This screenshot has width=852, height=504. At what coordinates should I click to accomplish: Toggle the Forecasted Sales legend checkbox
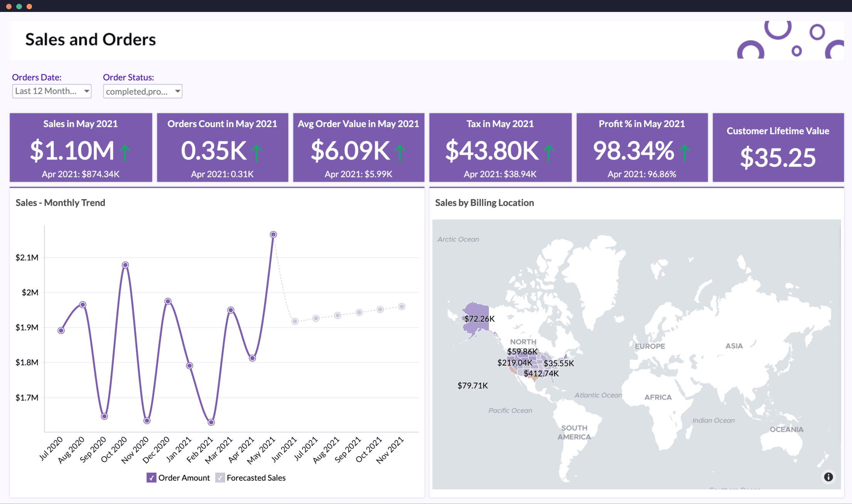click(220, 478)
